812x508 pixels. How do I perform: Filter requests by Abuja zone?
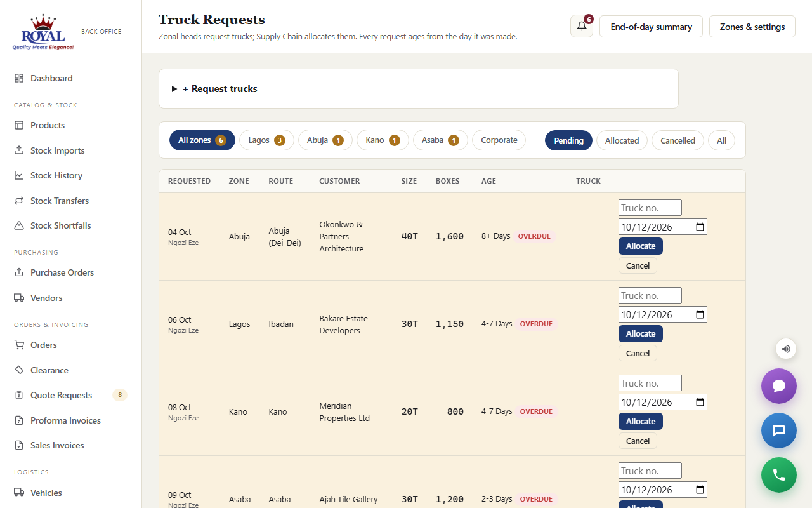pos(325,140)
